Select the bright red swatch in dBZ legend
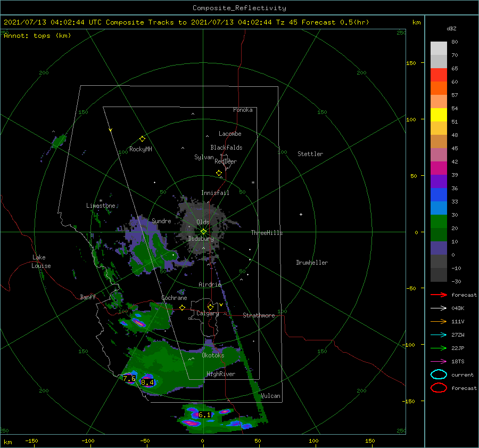479x448 pixels. coord(439,75)
